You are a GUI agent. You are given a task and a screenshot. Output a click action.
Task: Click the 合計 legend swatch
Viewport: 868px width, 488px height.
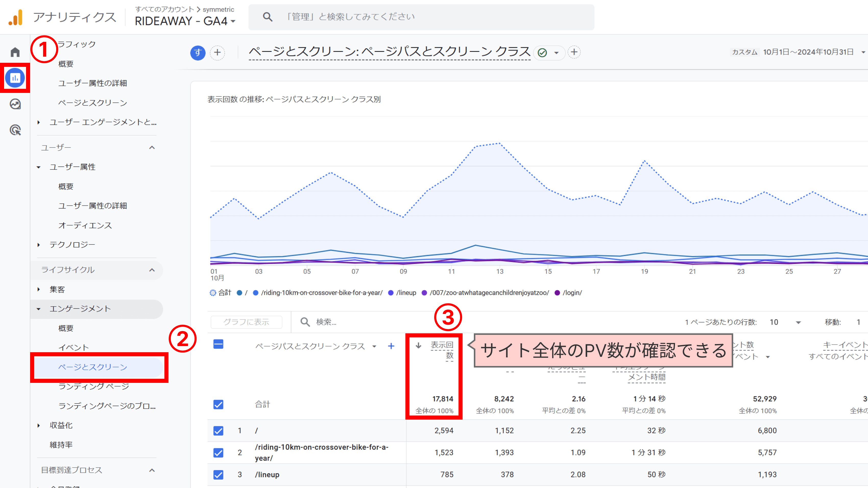[x=213, y=293]
